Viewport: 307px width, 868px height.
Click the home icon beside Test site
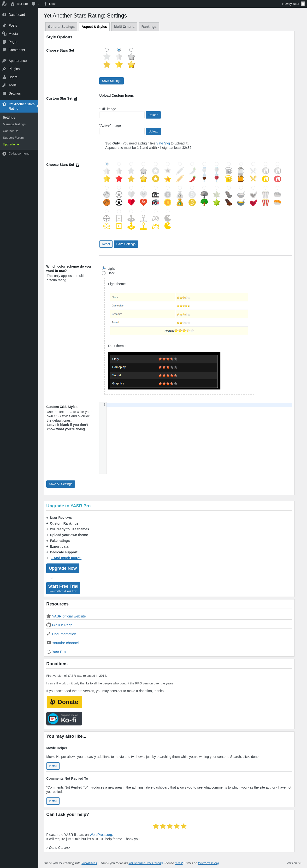pyautogui.click(x=12, y=4)
